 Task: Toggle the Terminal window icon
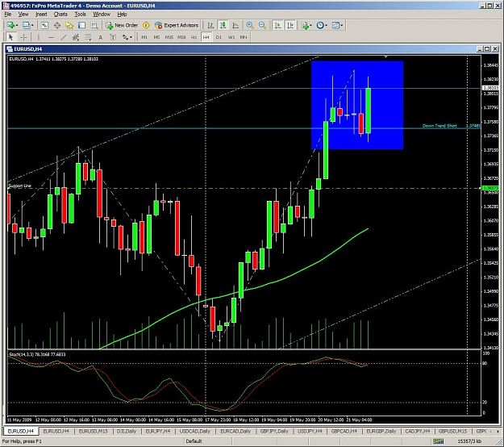(x=81, y=25)
